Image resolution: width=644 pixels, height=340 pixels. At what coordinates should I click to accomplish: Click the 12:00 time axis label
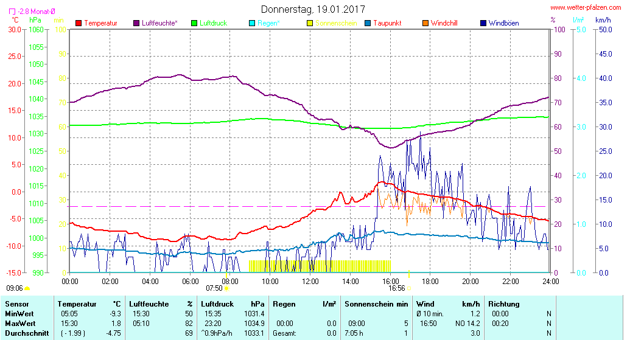310,282
